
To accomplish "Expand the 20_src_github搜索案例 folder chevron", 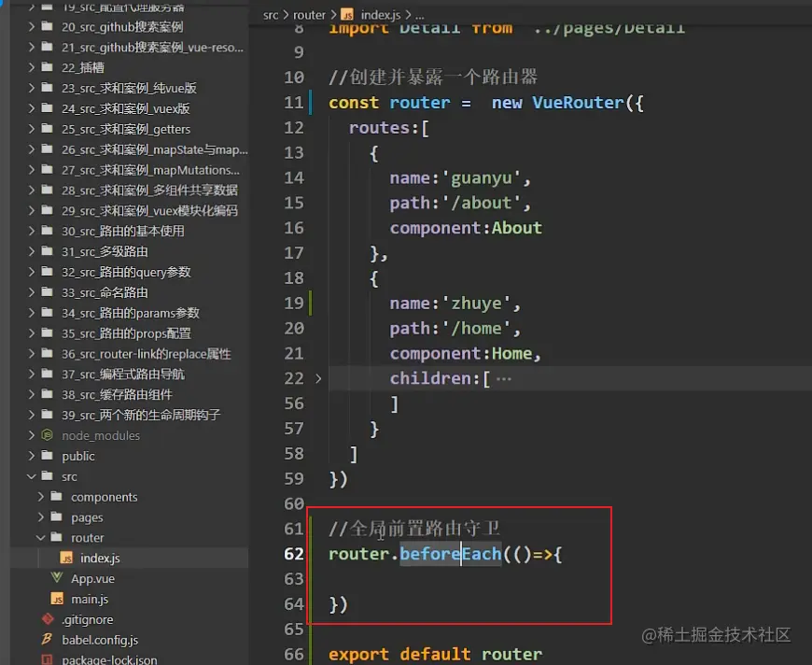I will (x=32, y=26).
